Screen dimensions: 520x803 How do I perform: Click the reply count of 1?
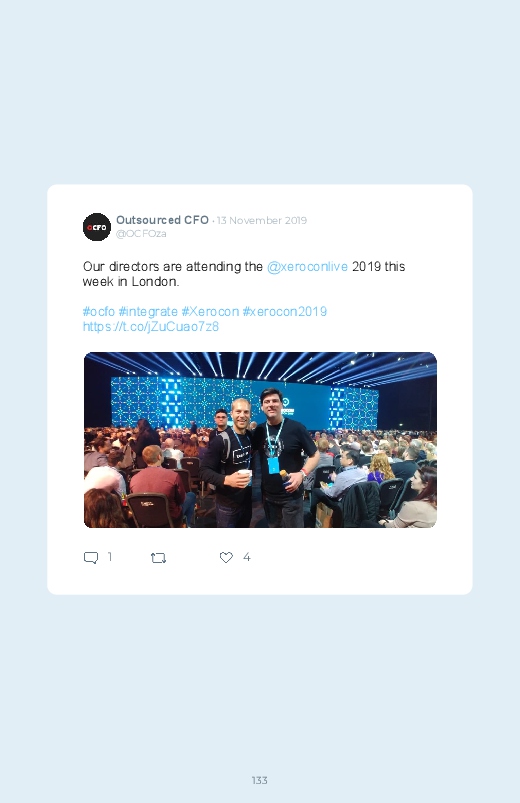[x=110, y=557]
